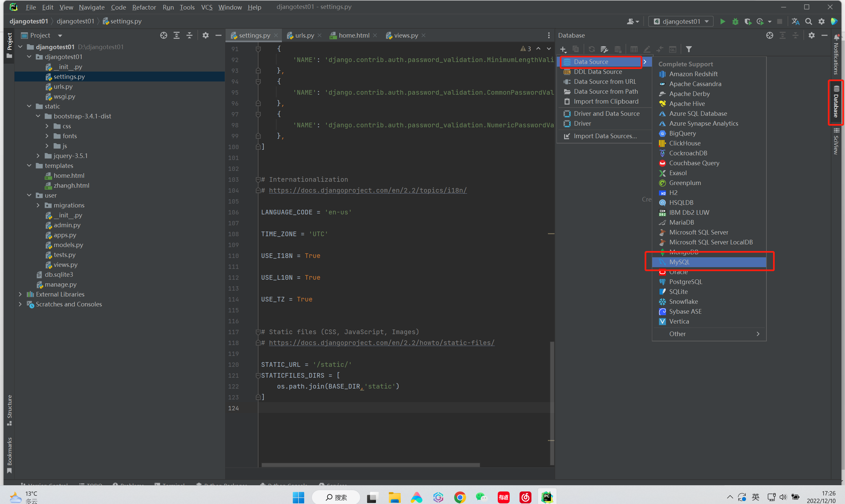Start the Debug bug icon
Viewport: 845px width, 504px height.
735,21
